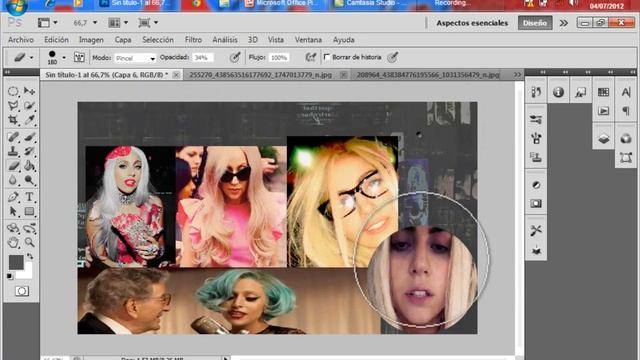
Task: Open the Tool Presets panel icon
Action: coord(536,231)
